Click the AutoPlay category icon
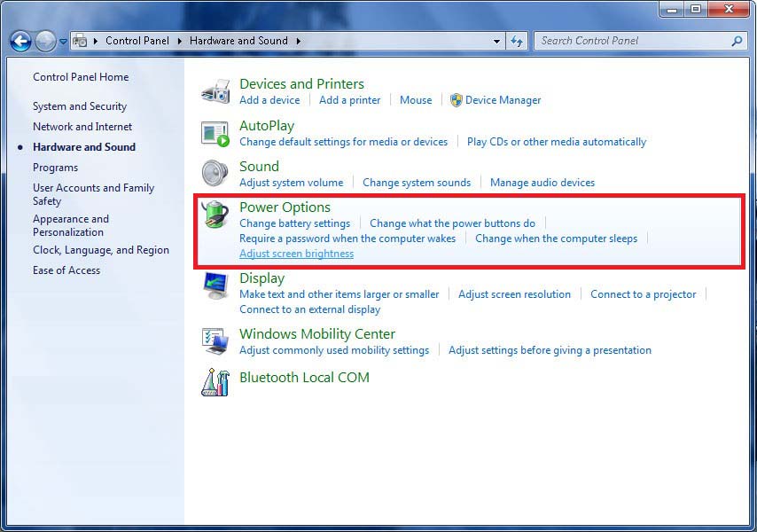Viewport: 757px width, 532px height. click(x=215, y=134)
